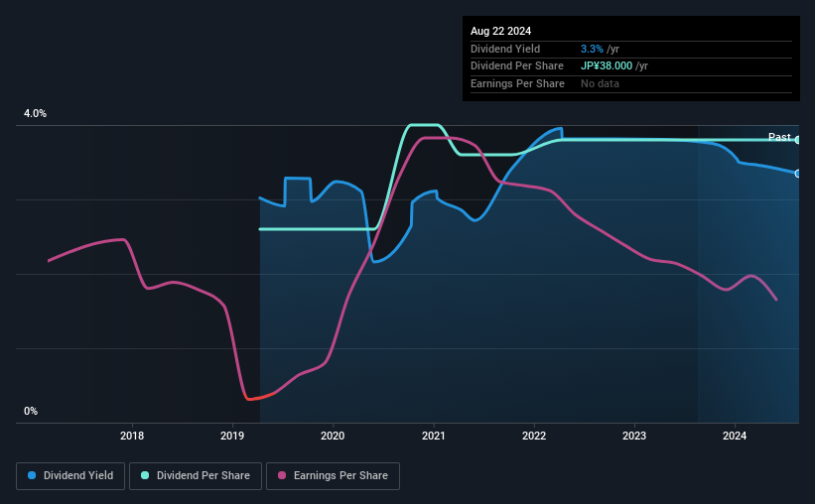
Task: Select the 2022 tick on the time axis
Action: coord(534,436)
